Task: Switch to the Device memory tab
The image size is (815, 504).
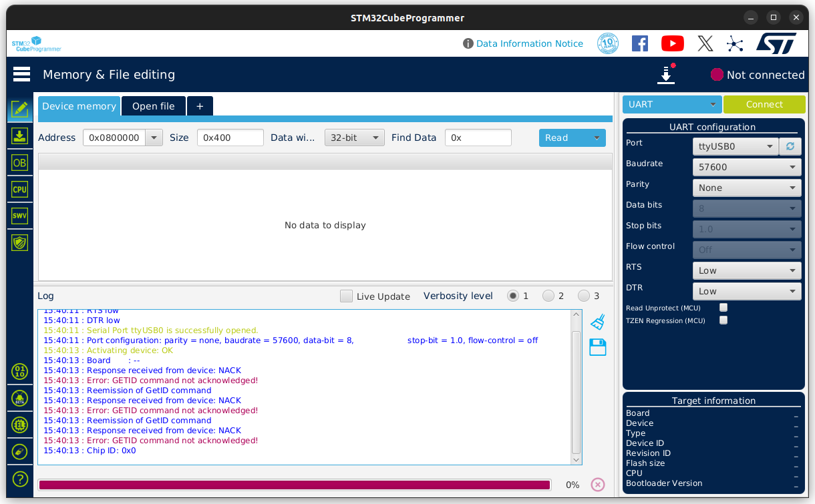Action: [79, 106]
